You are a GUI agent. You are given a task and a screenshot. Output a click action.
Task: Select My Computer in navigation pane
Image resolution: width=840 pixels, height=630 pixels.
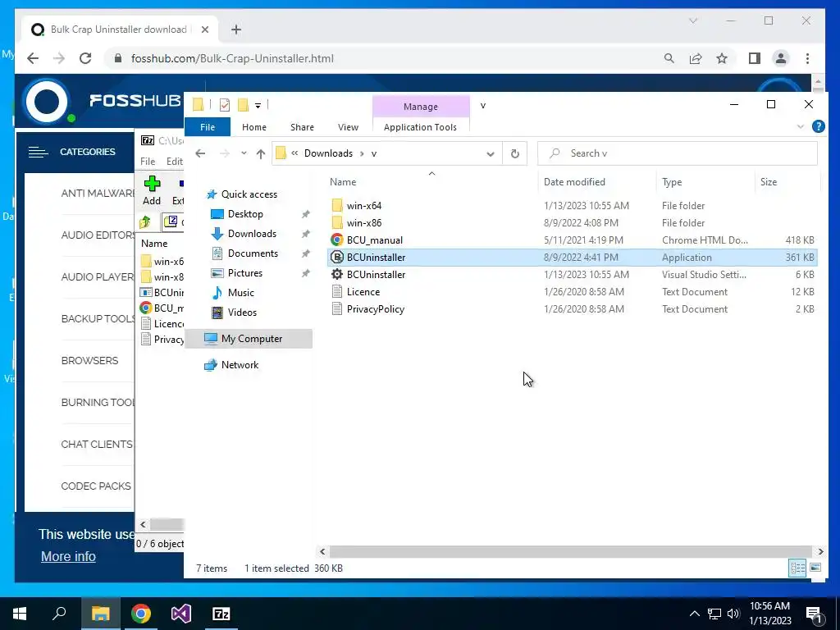tap(249, 339)
